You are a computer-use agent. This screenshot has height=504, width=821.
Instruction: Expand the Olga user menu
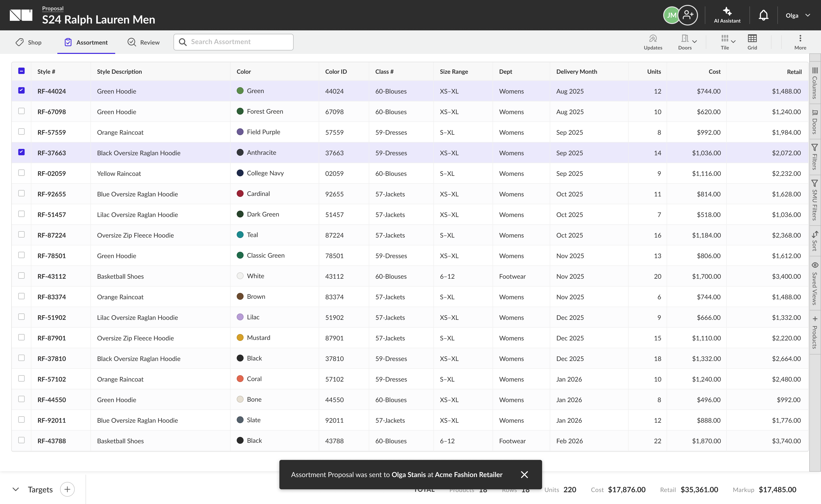798,15
